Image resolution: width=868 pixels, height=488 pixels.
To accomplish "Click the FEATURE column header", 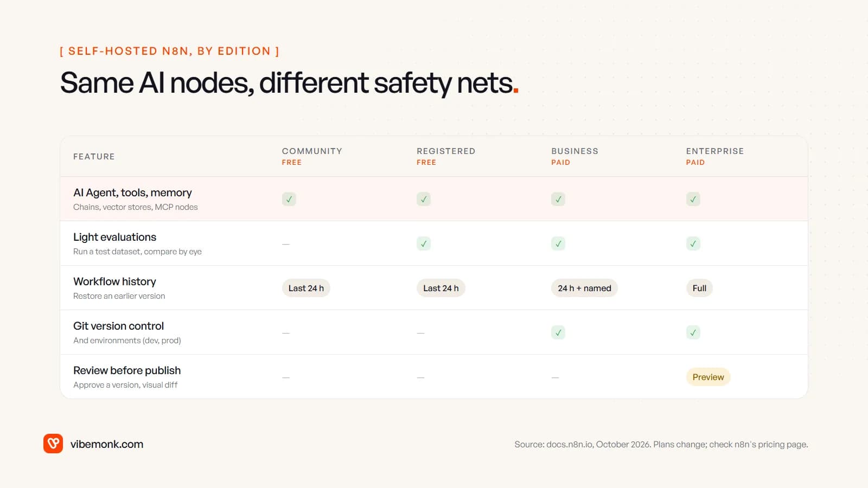I will click(x=94, y=156).
